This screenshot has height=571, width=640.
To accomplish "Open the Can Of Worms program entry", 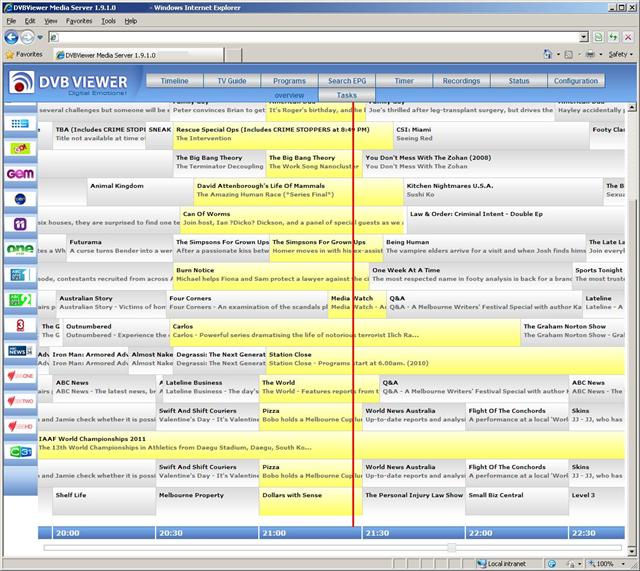I will point(293,220).
